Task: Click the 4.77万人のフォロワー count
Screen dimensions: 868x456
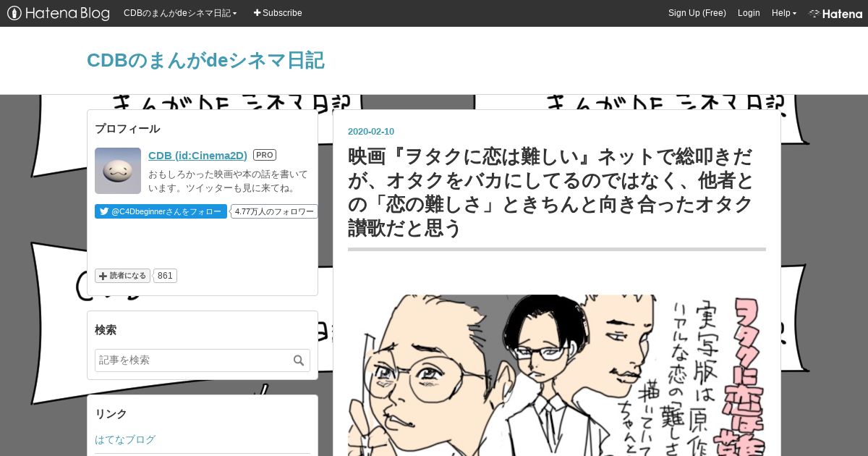Action: pos(274,211)
